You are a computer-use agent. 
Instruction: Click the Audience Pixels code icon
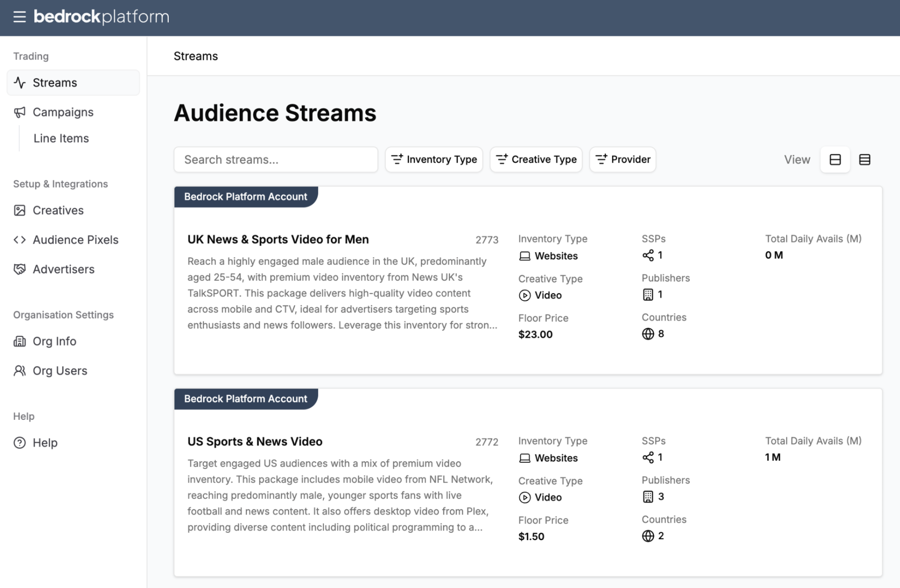tap(20, 240)
